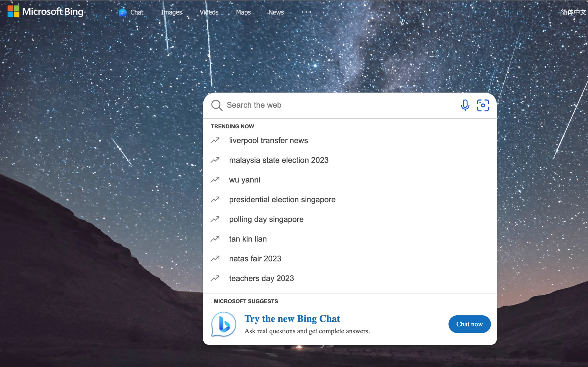This screenshot has height=367, width=588.
Task: Select suggestion malaysia state election 2023
Action: [x=350, y=160]
